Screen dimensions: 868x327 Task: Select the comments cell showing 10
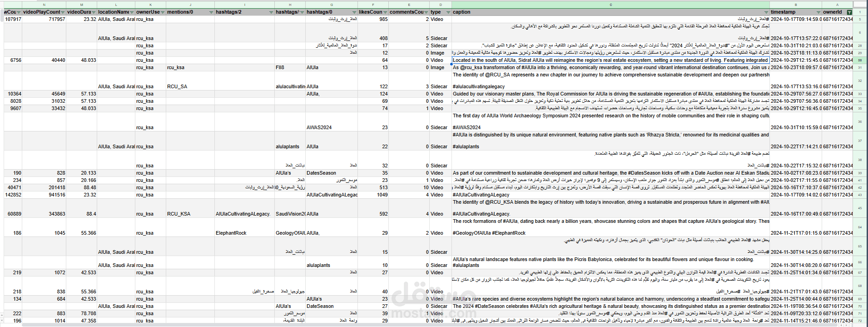tap(409, 187)
